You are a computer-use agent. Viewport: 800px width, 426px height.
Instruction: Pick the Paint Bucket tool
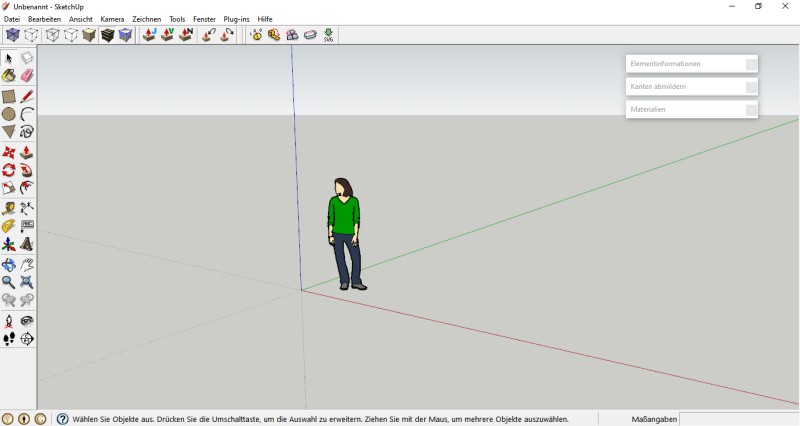pos(9,76)
